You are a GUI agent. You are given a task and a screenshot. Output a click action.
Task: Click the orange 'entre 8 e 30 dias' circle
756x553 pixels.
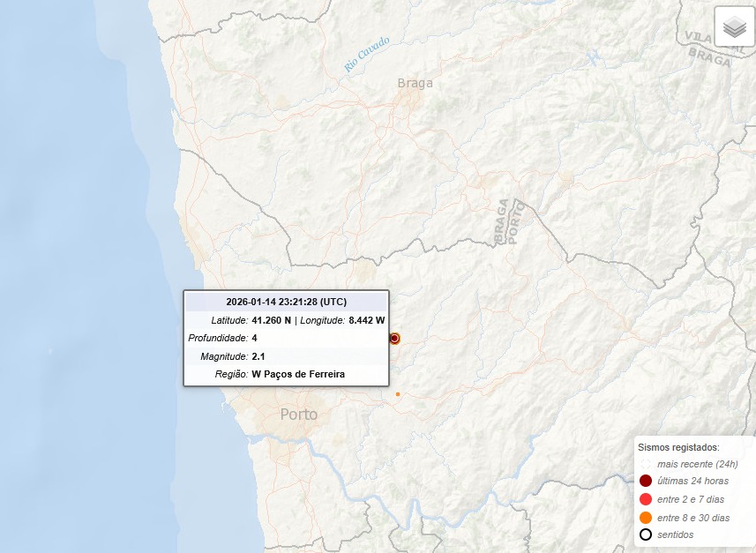646,517
